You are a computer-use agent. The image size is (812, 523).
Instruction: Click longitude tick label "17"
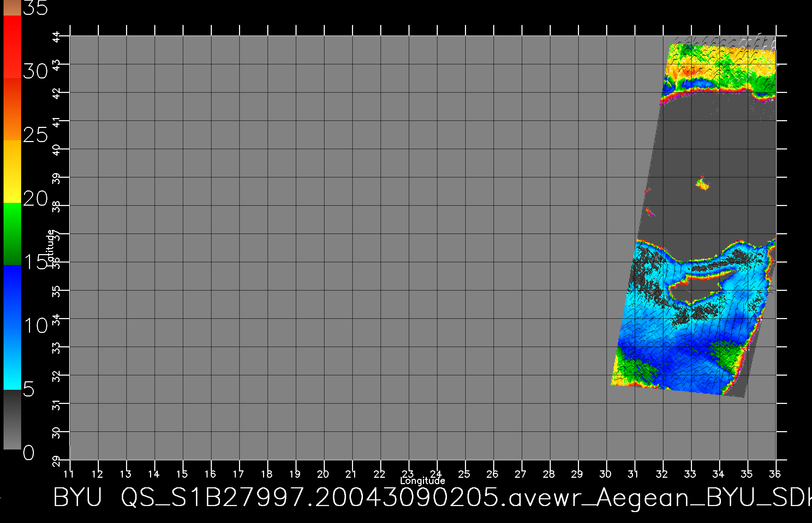238,474
